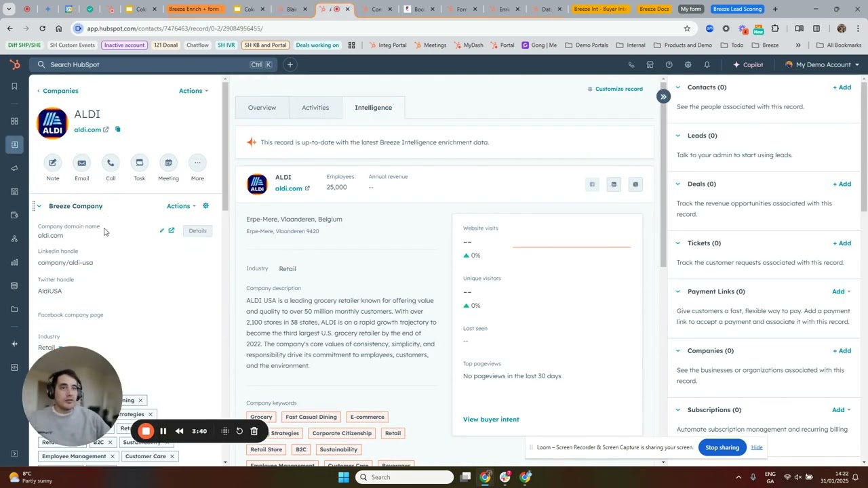
Task: Switch to the My form browser tab
Action: point(691,9)
